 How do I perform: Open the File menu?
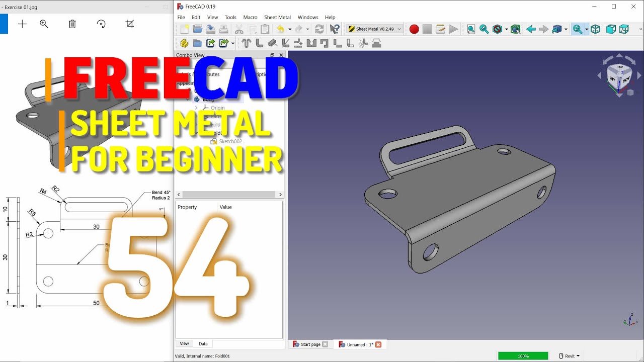(181, 17)
